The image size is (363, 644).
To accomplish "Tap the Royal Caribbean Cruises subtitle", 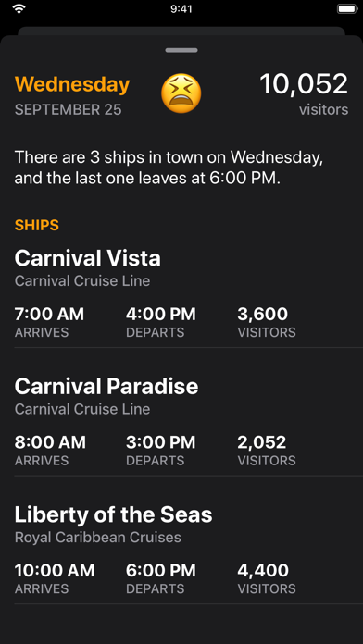I will tap(98, 538).
